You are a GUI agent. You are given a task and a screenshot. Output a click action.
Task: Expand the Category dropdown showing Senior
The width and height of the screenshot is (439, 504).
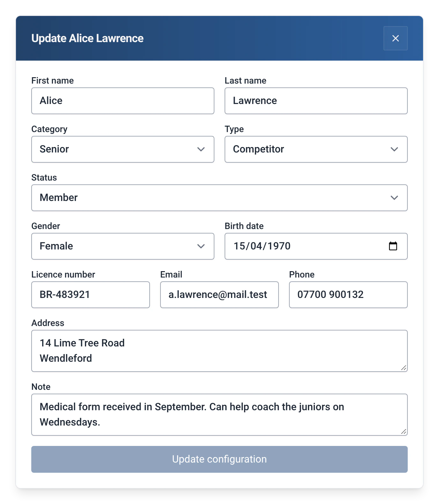(123, 149)
